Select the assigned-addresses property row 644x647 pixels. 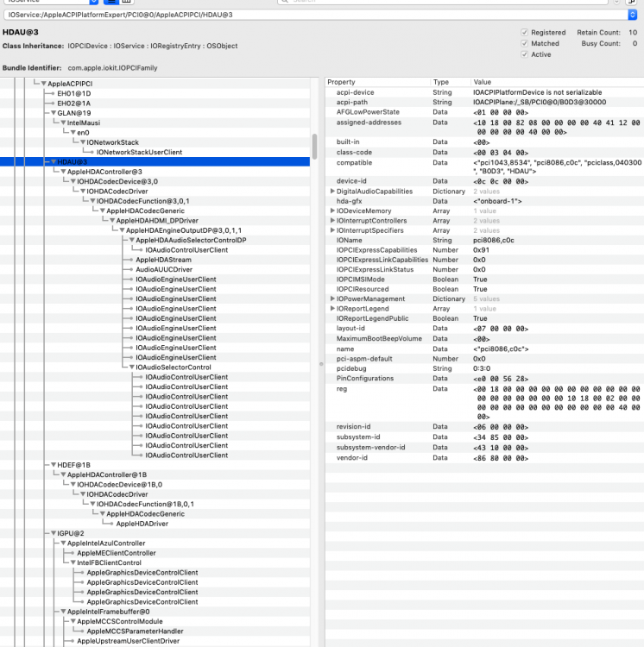(484, 127)
